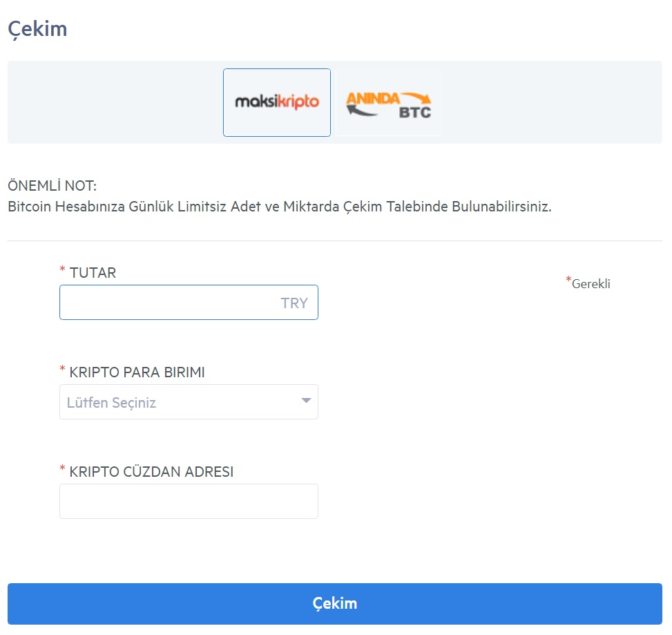
Task: Click into the KRIPTO CÜZDAN ADRESI field
Action: tap(189, 501)
